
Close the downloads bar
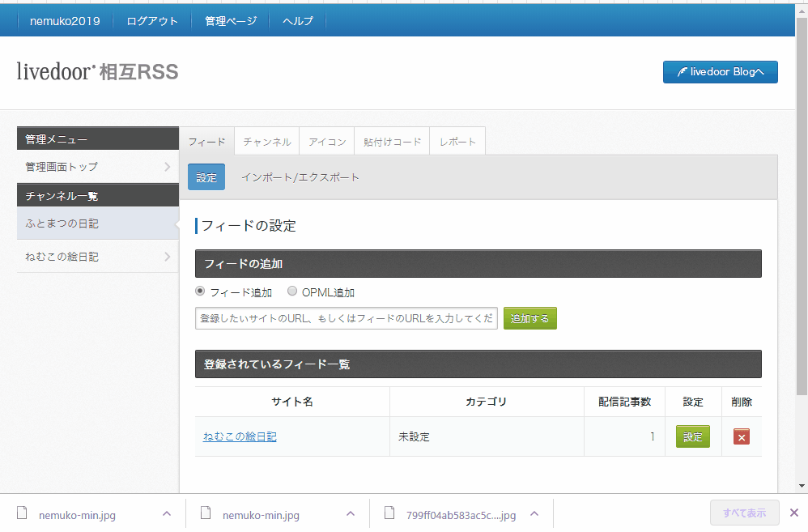[x=794, y=513]
